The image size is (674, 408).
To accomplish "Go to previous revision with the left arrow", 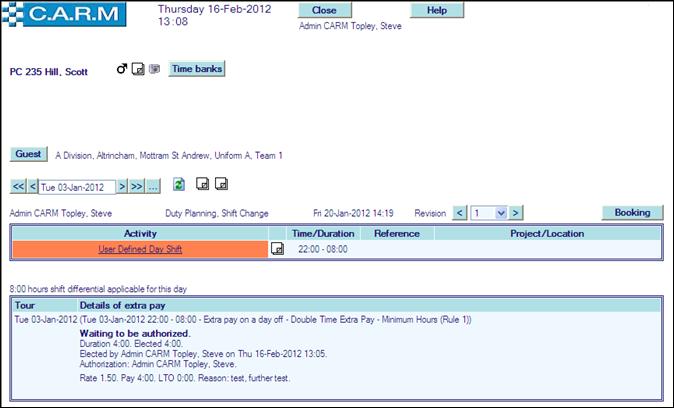I will [x=460, y=213].
